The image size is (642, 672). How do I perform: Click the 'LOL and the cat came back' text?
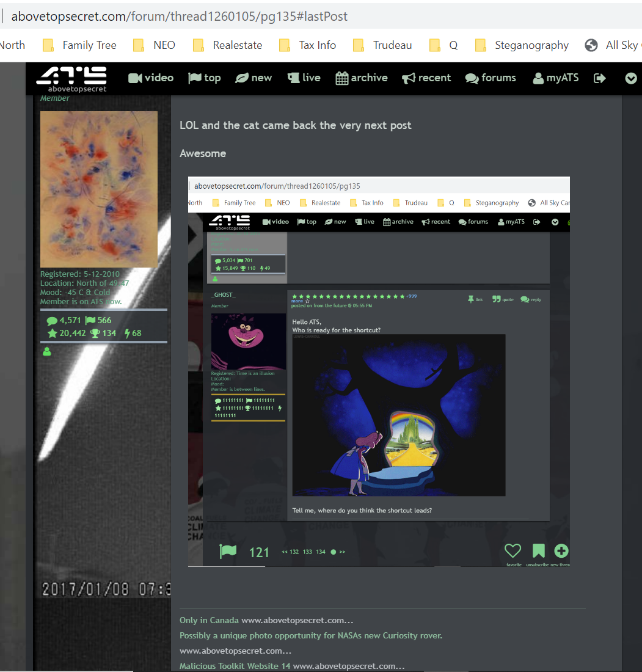click(x=295, y=125)
